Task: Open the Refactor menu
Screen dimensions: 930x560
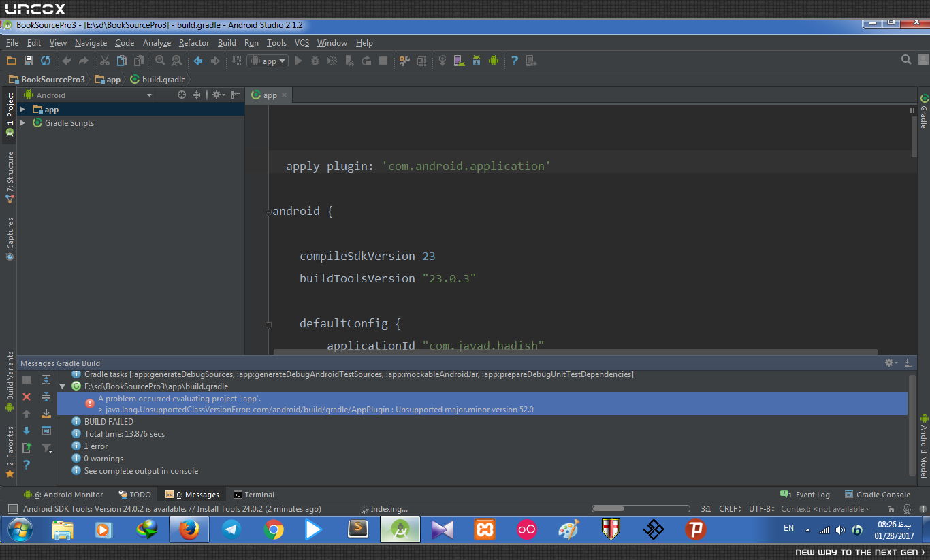Action: [x=194, y=43]
